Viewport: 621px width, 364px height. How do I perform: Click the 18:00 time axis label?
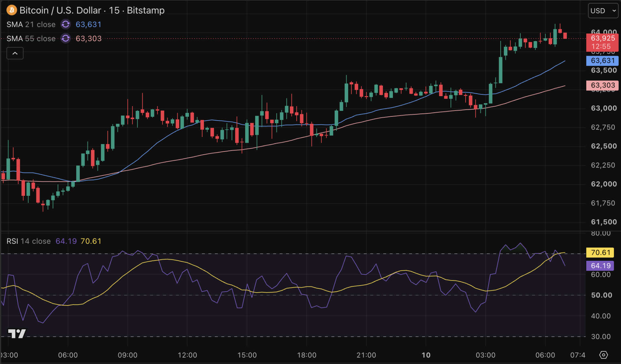(x=307, y=355)
